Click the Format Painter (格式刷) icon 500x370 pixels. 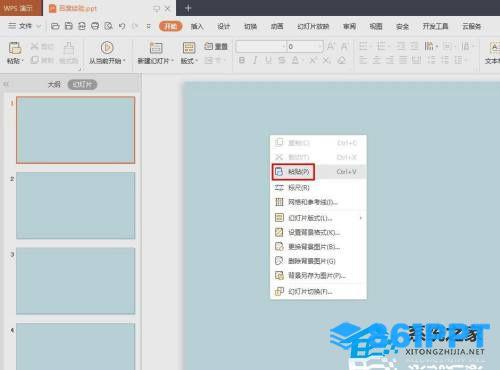69,48
